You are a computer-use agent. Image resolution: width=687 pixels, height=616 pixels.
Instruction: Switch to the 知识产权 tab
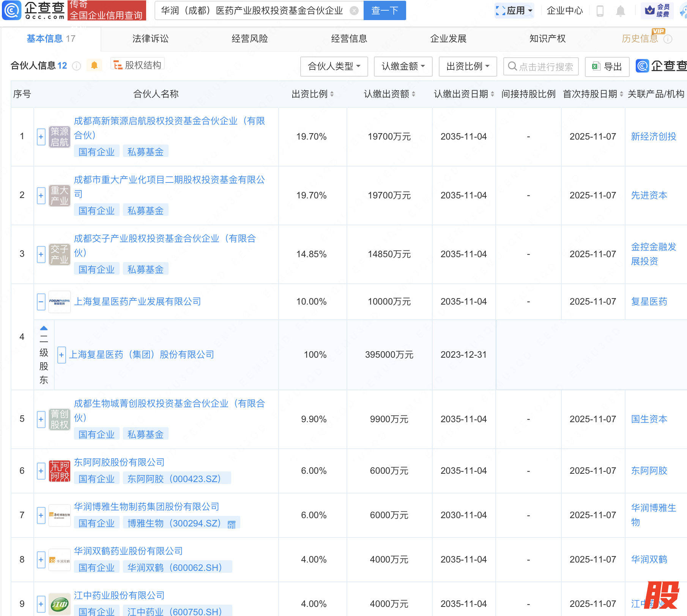click(x=547, y=39)
